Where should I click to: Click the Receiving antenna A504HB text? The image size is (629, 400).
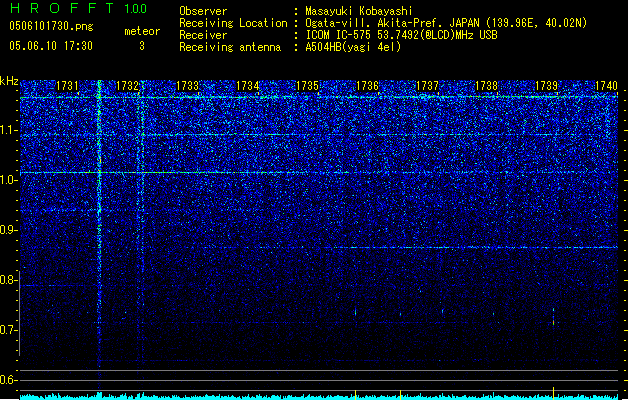[x=353, y=47]
